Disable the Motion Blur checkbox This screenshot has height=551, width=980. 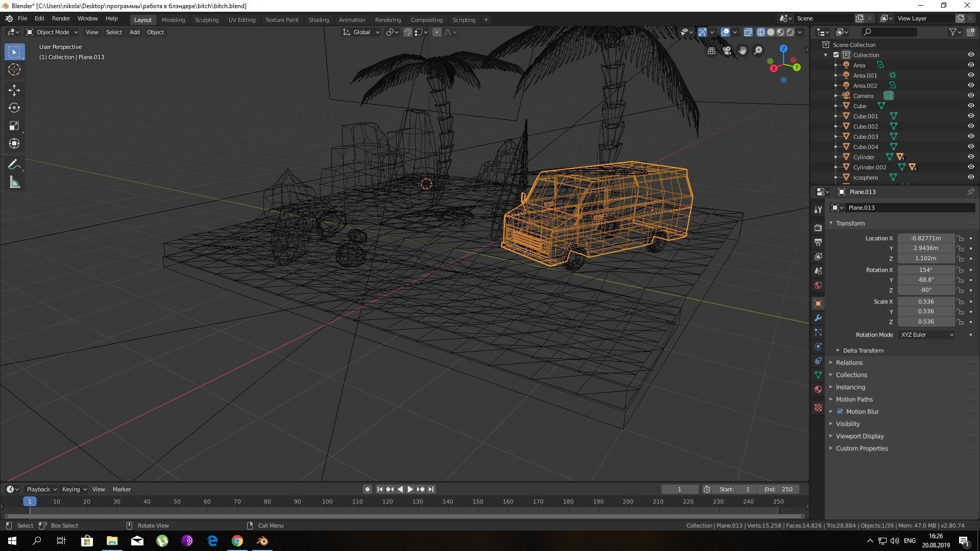[840, 411]
